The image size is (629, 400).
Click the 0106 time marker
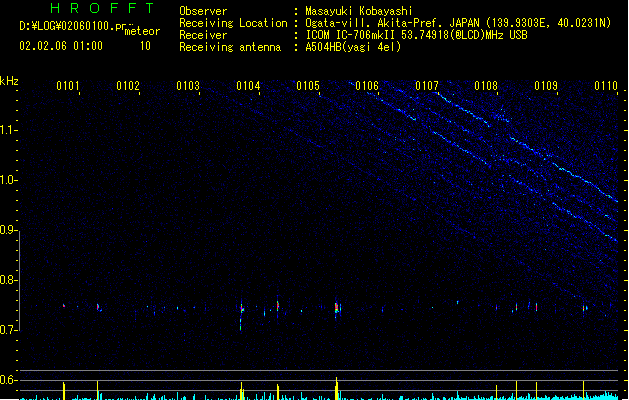367,86
